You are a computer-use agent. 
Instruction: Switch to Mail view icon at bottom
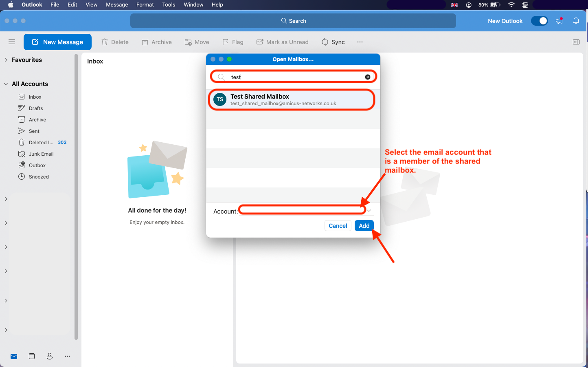[x=14, y=356]
